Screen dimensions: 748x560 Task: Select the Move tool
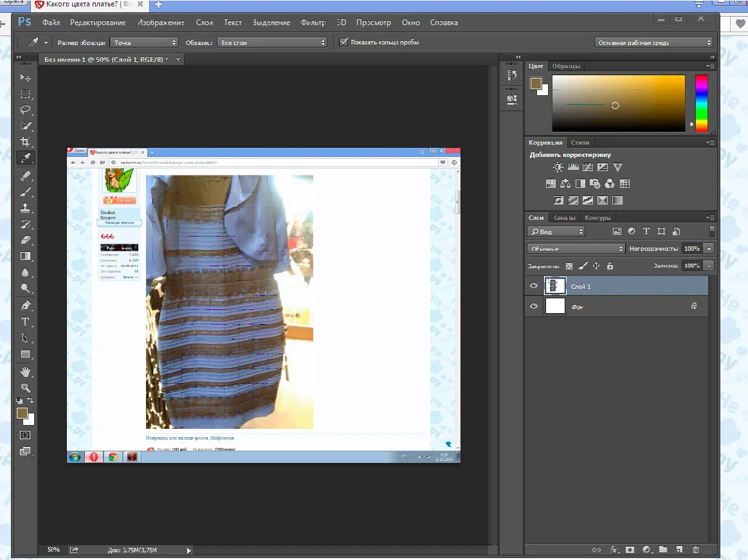[x=26, y=78]
